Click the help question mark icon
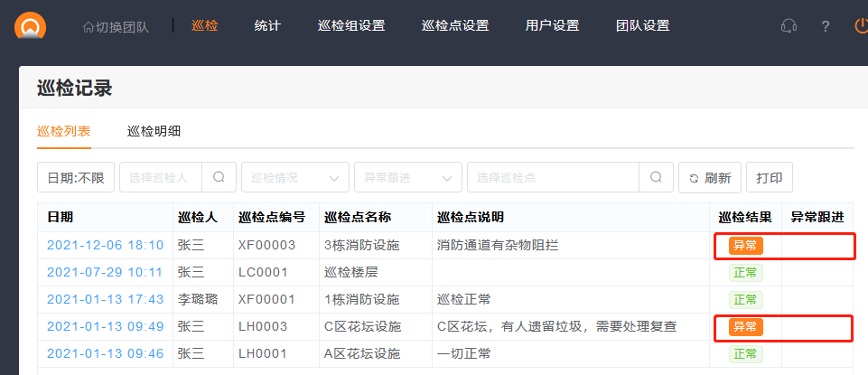Screen dimensions: 868x375 (825, 26)
